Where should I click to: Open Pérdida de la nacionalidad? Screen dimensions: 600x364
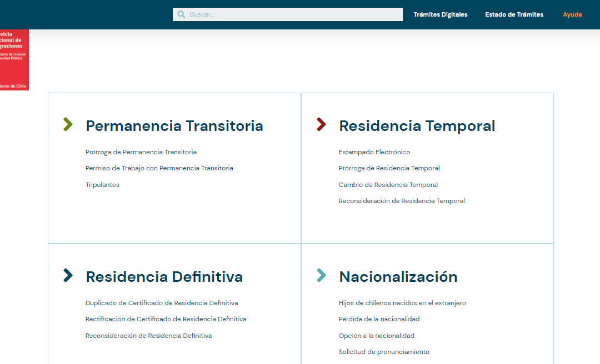[379, 319]
